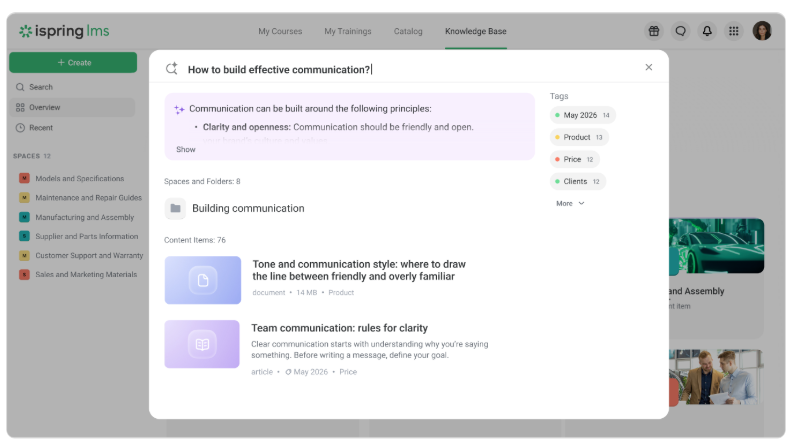The width and height of the screenshot is (799, 448).
Task: Click the green Create button
Action: (x=73, y=62)
